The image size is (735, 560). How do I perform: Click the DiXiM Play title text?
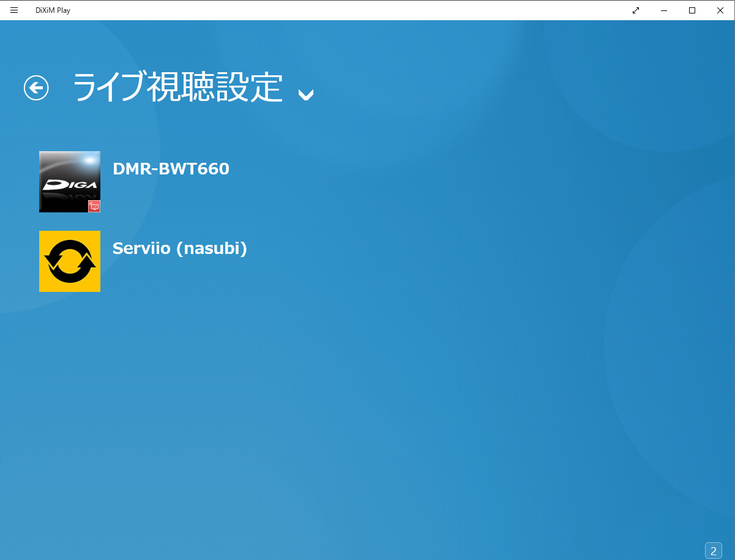point(53,10)
